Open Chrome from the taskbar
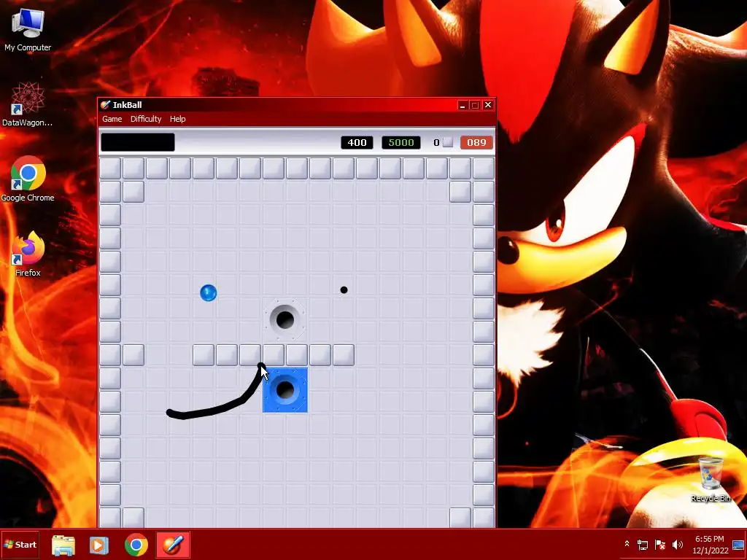747x560 pixels. click(x=136, y=545)
